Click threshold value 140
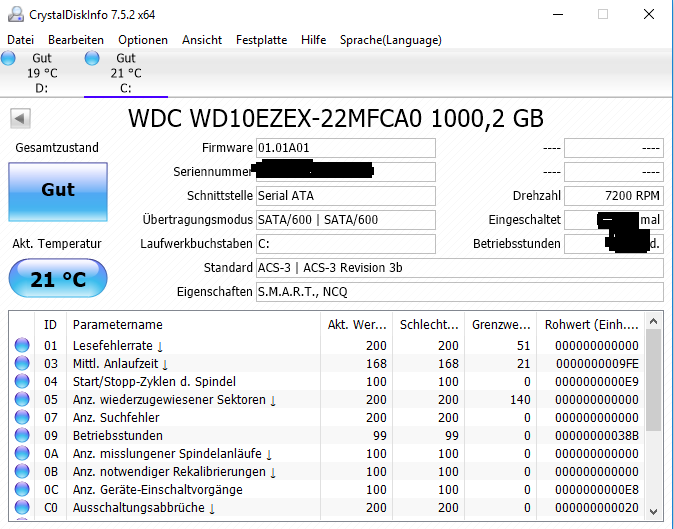This screenshot has height=529, width=674. [x=520, y=400]
